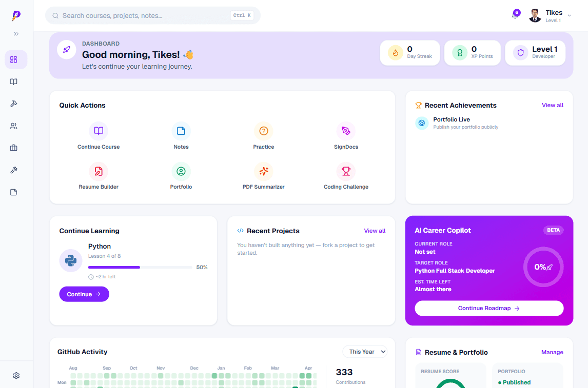
Task: Open the wrench tools icon in sidebar
Action: coord(14,170)
